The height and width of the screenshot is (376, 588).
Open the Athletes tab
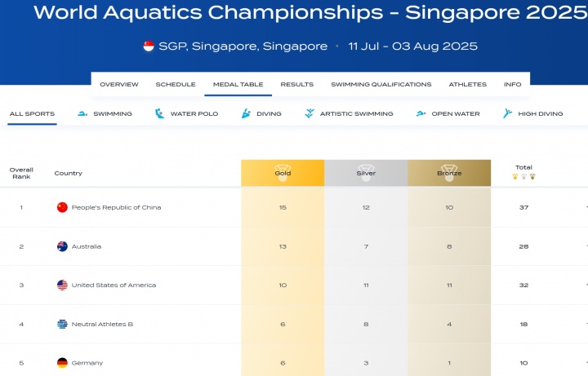(x=468, y=84)
